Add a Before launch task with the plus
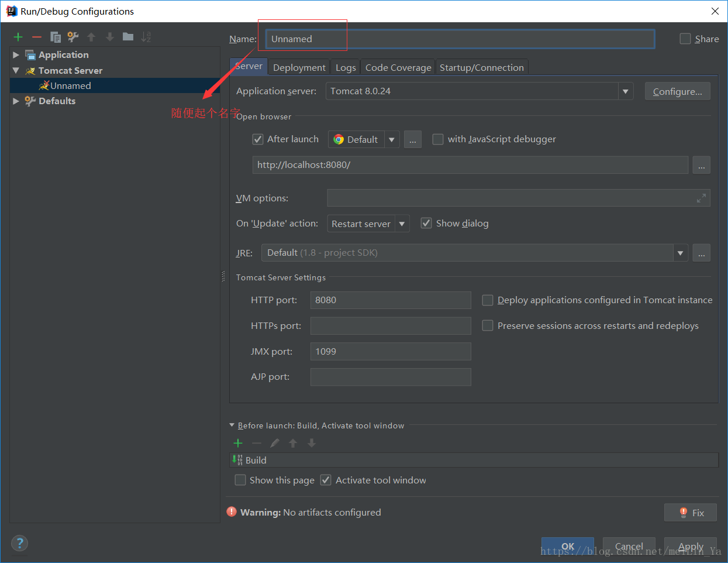728x563 pixels. 238,443
